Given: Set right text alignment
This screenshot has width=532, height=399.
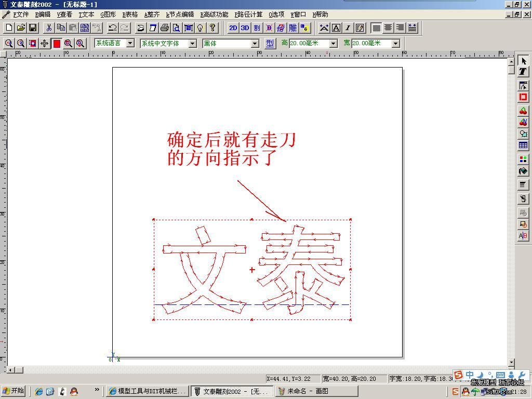Looking at the screenshot, I should [x=400, y=28].
